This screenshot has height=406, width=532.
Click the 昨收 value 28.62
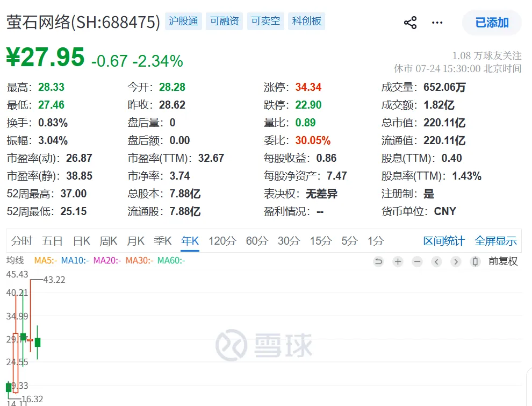[x=172, y=105]
